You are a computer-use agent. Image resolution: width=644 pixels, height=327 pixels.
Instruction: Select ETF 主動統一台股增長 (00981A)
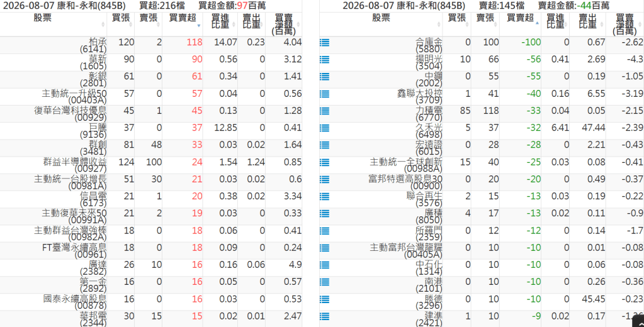click(x=71, y=182)
